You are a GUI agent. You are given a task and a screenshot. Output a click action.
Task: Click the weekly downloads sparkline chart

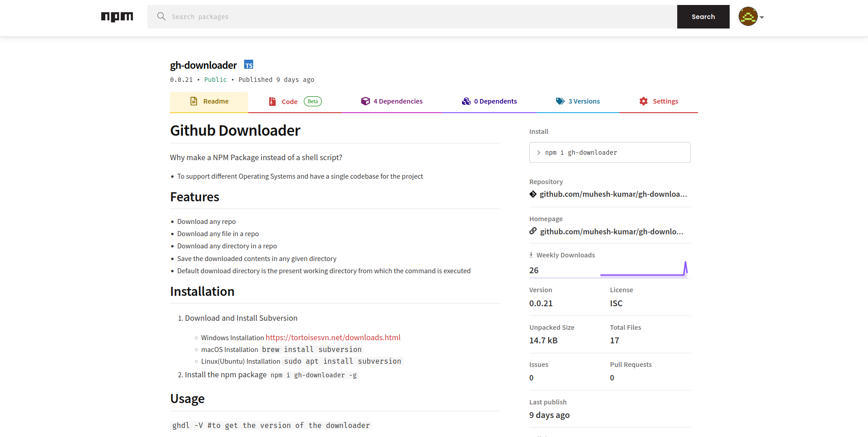[x=644, y=269]
